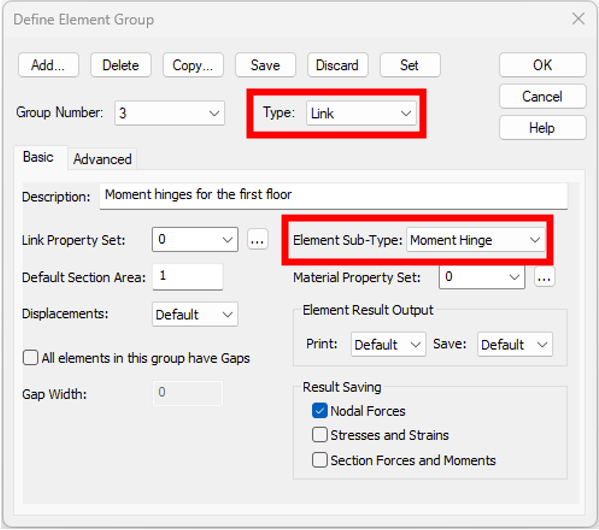Open the Type dropdown showing Link
Screen dimensions: 599x530
point(361,113)
